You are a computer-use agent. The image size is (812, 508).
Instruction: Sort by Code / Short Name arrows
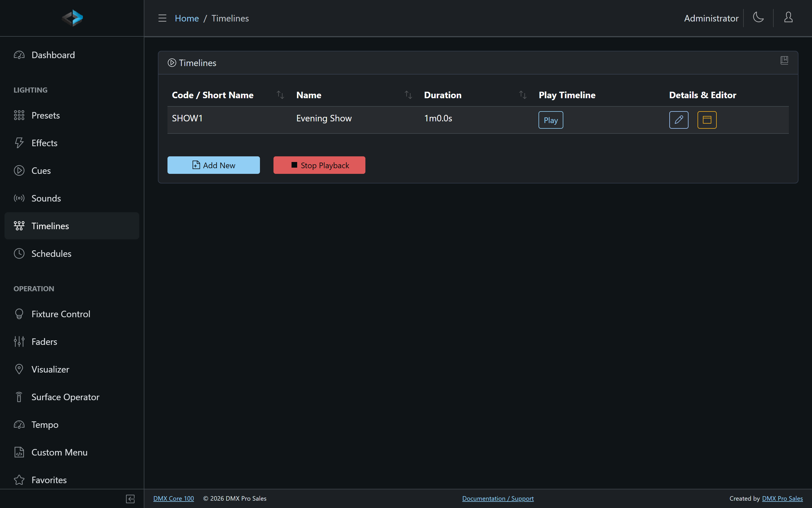280,95
